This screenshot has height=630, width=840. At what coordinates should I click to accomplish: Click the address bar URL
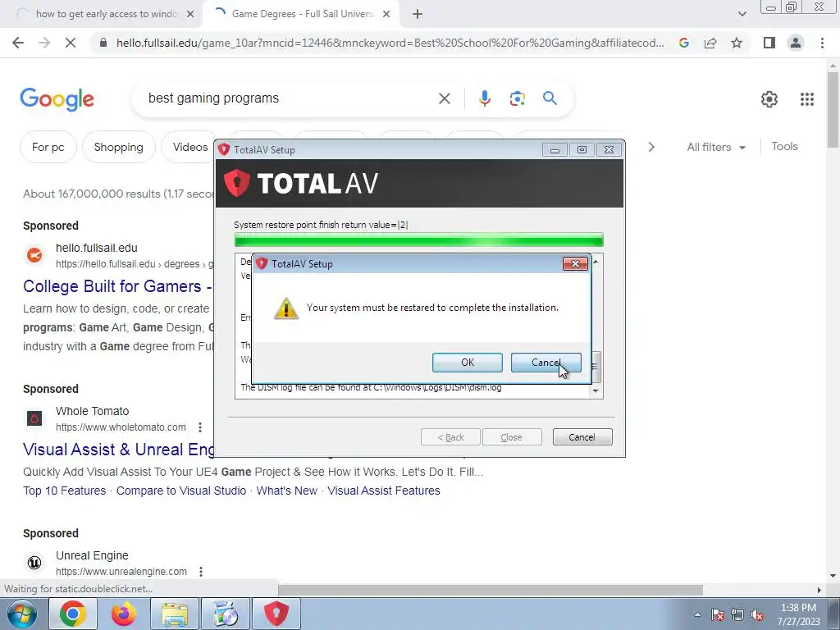point(390,43)
